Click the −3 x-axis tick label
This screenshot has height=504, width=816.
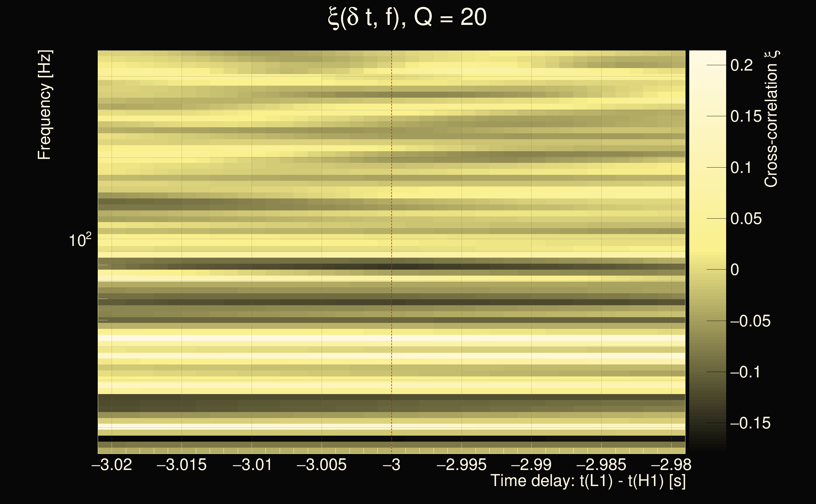tap(391, 465)
